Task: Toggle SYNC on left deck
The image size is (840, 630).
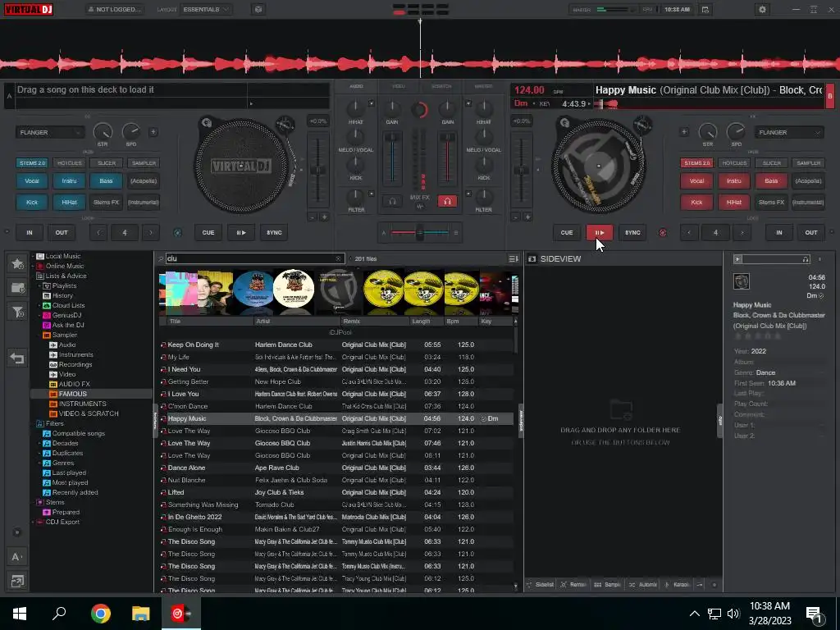Action: 274,232
